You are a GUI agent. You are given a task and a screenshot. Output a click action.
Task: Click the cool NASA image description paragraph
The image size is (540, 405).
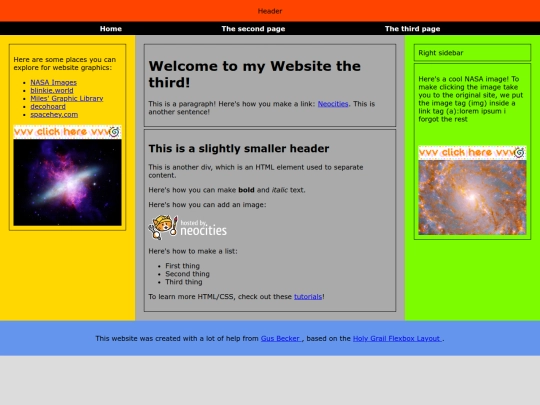pyautogui.click(x=470, y=99)
